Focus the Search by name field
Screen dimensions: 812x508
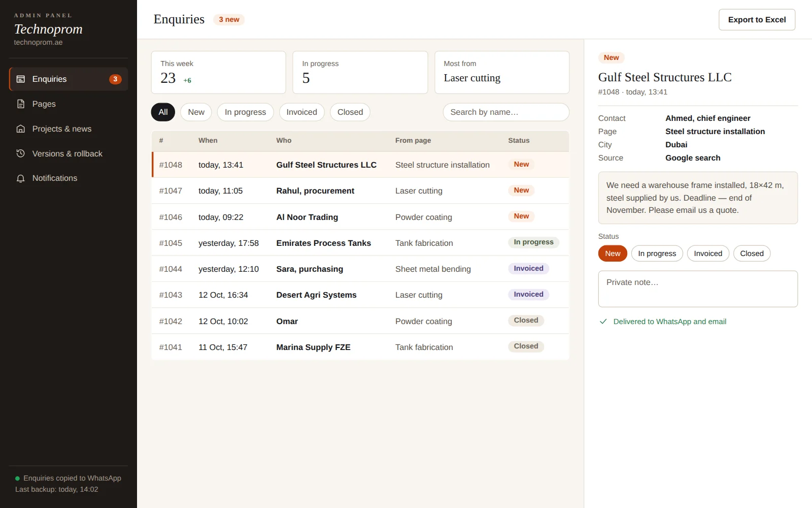click(x=506, y=112)
